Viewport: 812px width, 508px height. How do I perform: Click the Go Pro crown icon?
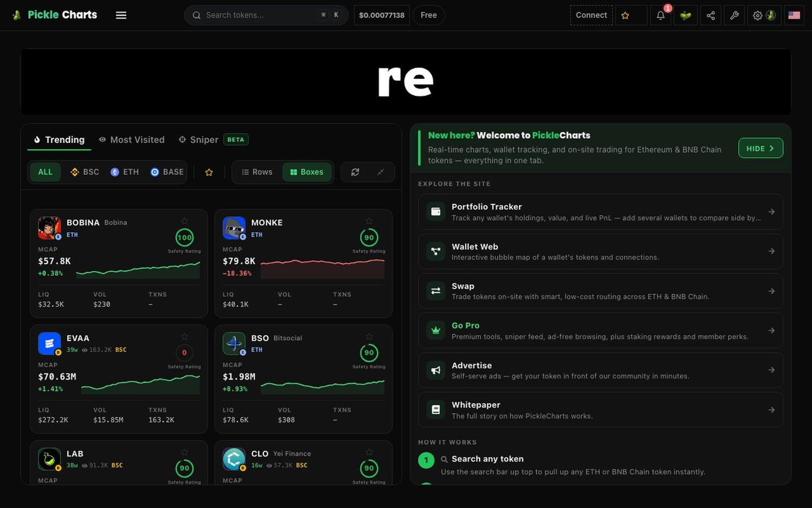coord(436,330)
